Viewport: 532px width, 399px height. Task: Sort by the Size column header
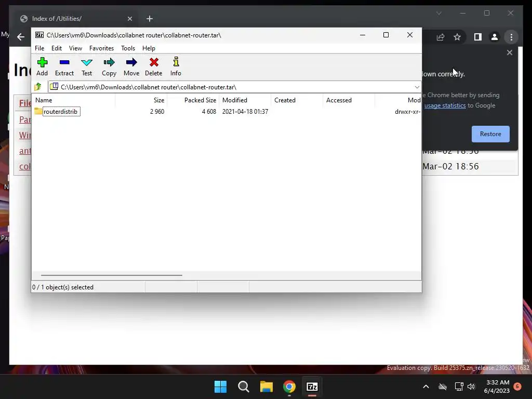pyautogui.click(x=141, y=100)
